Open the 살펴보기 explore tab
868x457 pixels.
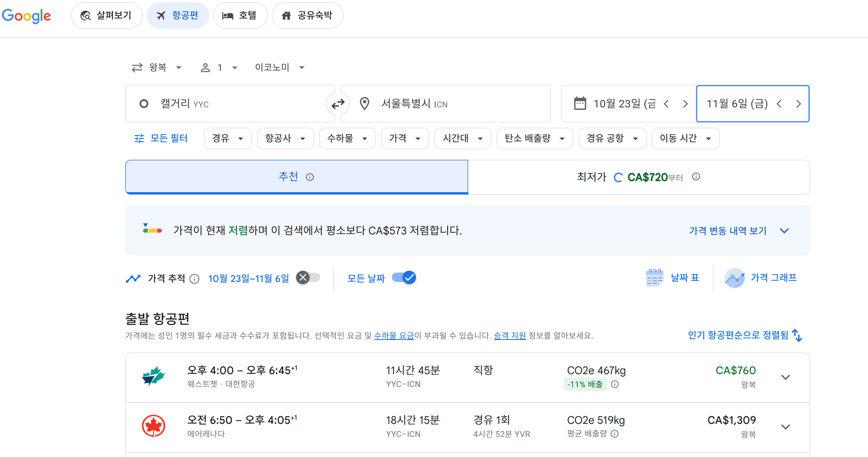pyautogui.click(x=106, y=16)
